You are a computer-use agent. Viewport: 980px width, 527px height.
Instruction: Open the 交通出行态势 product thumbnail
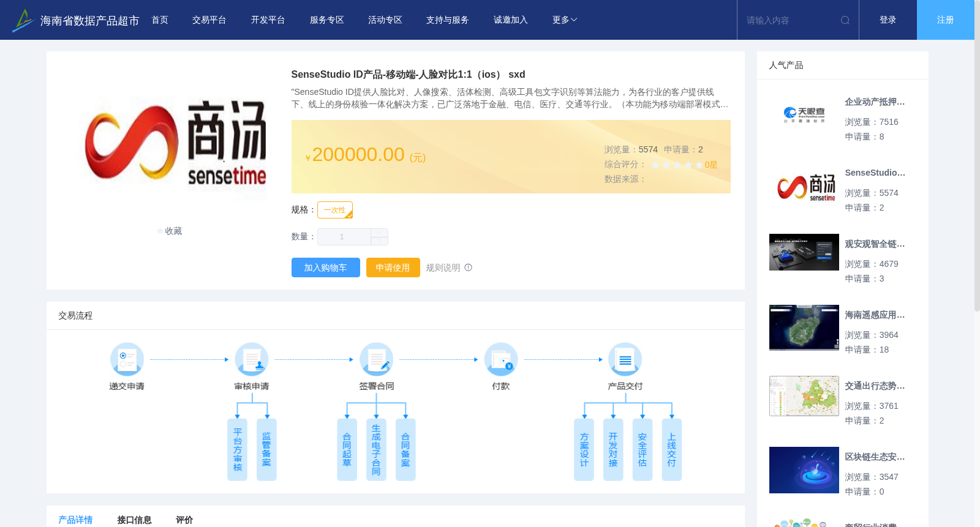click(804, 396)
